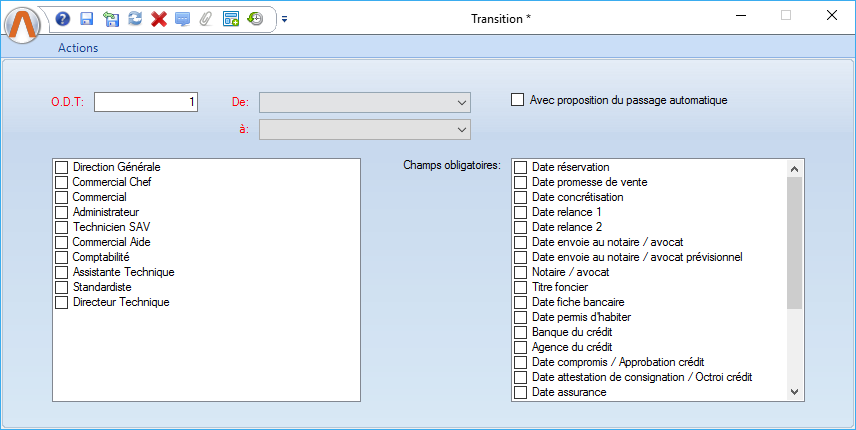Click the O.D.T number input field
This screenshot has width=856, height=430.
[x=146, y=102]
